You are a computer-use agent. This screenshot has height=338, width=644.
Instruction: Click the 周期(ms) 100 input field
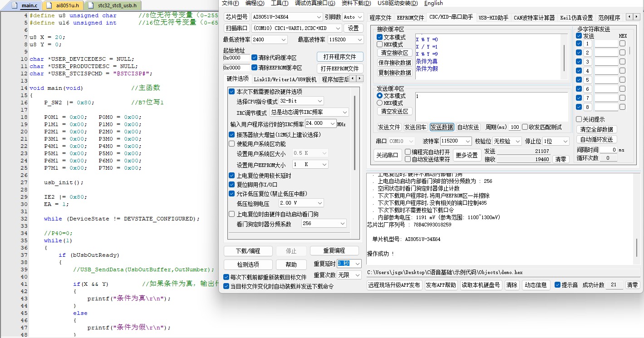(514, 127)
